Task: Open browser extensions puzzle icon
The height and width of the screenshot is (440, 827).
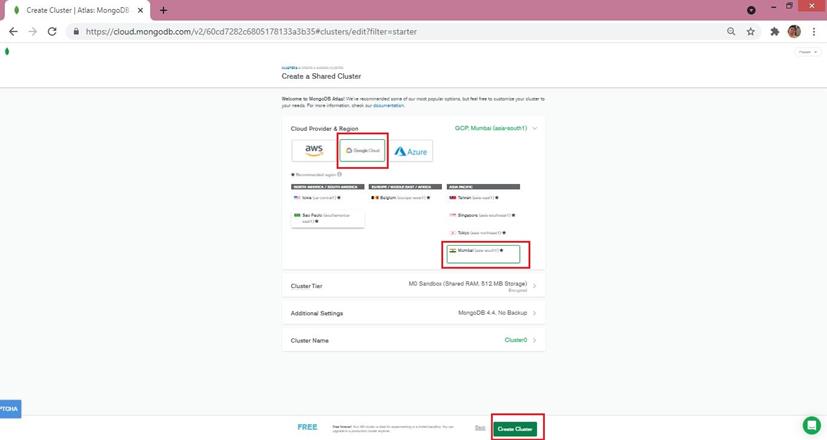Action: [774, 32]
